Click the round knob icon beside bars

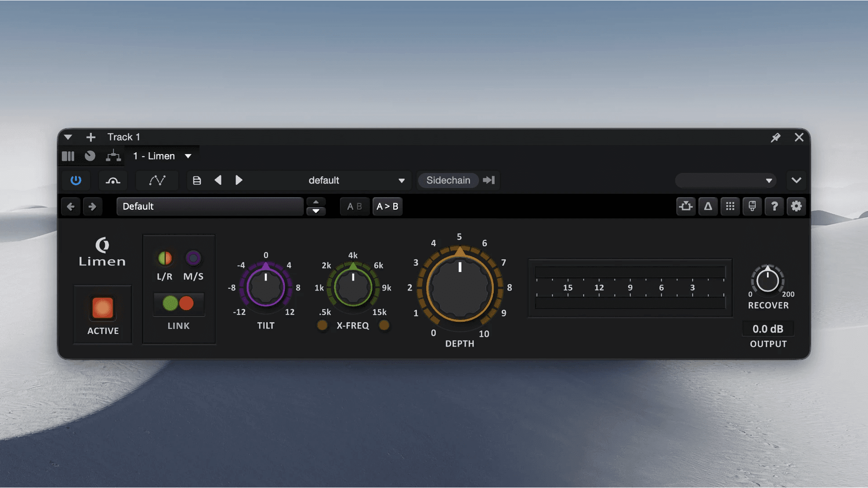point(90,156)
